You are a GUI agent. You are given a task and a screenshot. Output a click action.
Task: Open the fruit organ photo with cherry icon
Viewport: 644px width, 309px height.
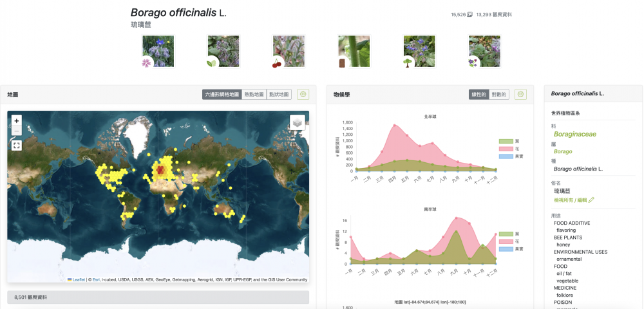(289, 51)
